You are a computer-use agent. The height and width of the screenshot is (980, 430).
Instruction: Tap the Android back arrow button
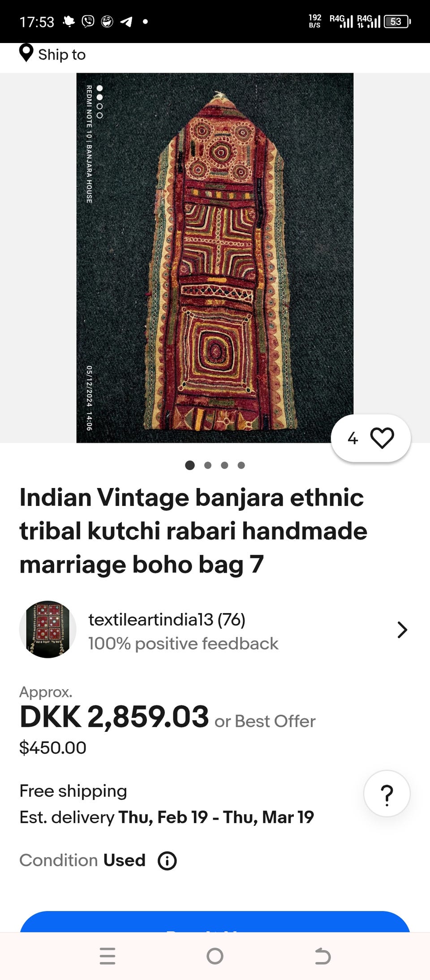point(322,956)
